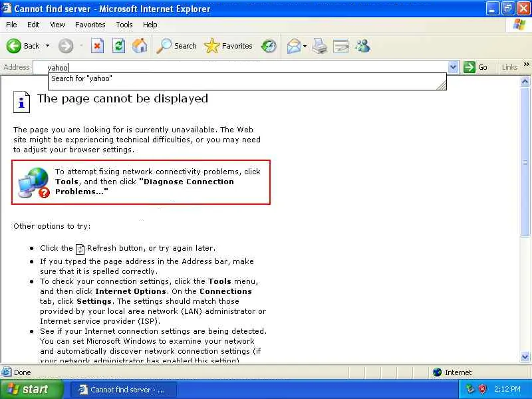Open the Favorites menu
Screen dimensions: 532x399
point(90,25)
